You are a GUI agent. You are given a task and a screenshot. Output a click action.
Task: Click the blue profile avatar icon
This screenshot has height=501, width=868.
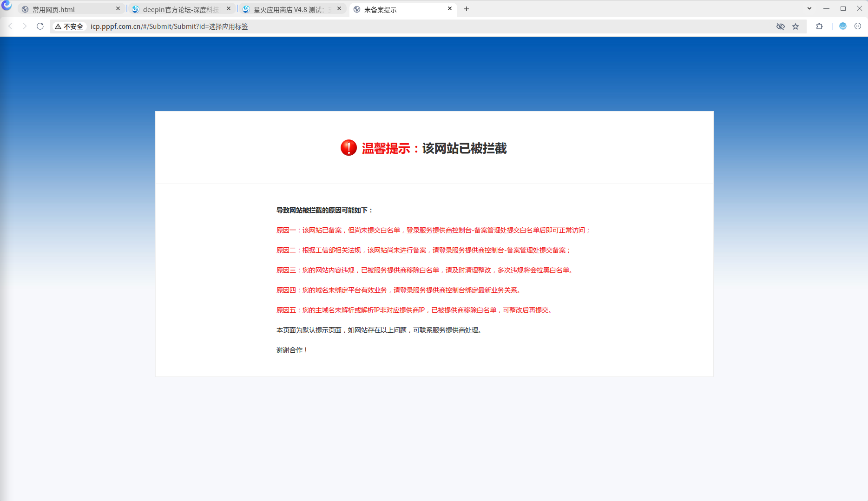click(843, 26)
